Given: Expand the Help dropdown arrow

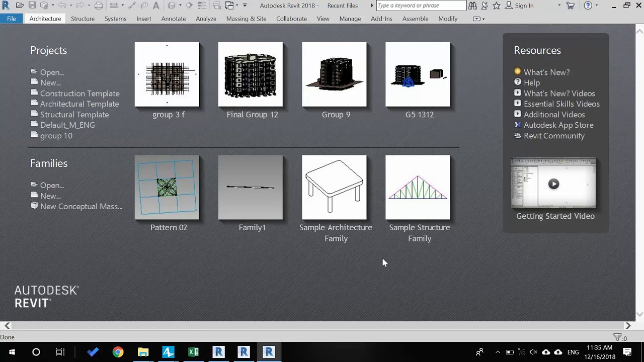Looking at the screenshot, I should click(x=597, y=6).
